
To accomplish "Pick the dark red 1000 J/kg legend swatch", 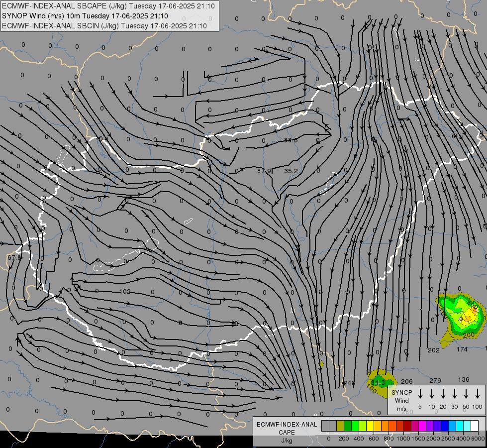I will [407, 426].
